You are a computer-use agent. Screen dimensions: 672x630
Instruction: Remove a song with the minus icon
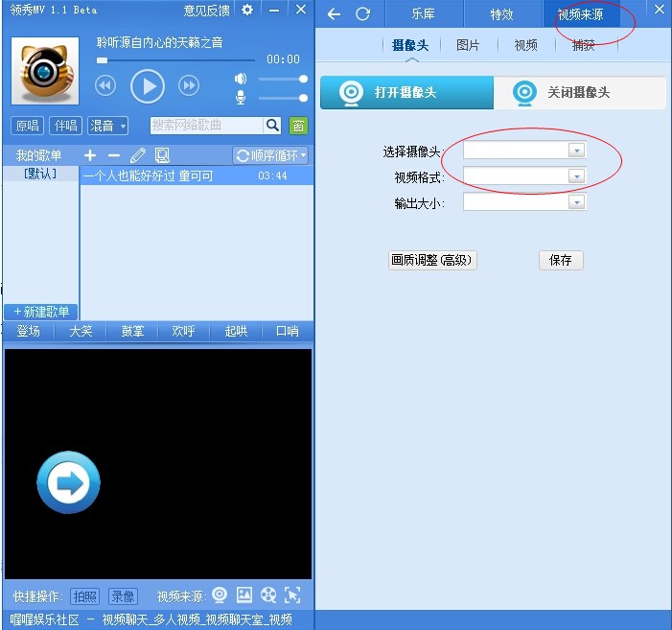(x=114, y=155)
